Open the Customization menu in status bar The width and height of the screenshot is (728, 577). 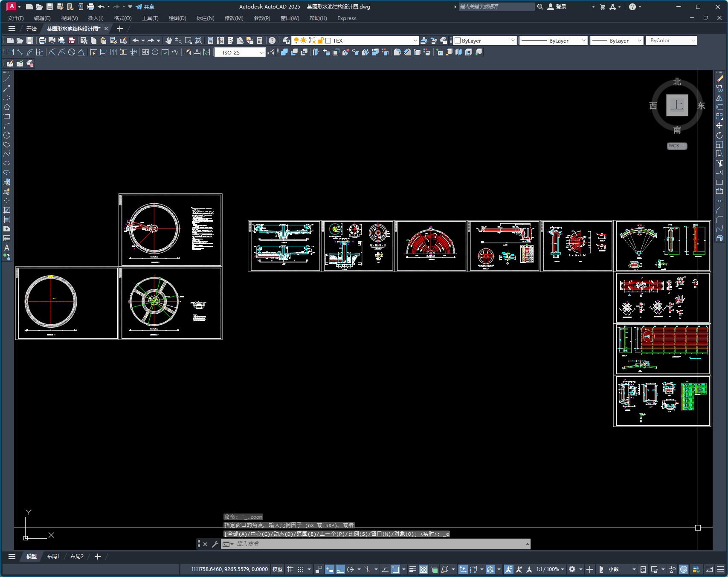[x=720, y=569]
